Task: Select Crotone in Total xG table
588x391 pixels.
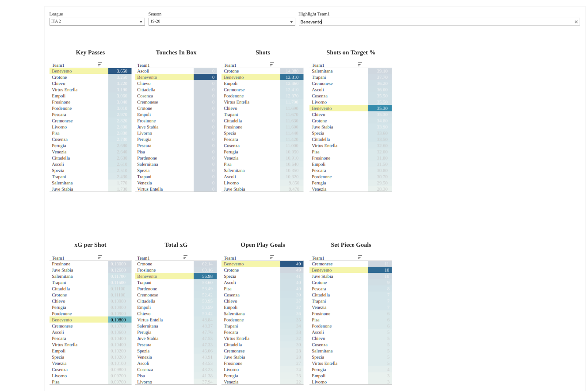Action: (145, 264)
